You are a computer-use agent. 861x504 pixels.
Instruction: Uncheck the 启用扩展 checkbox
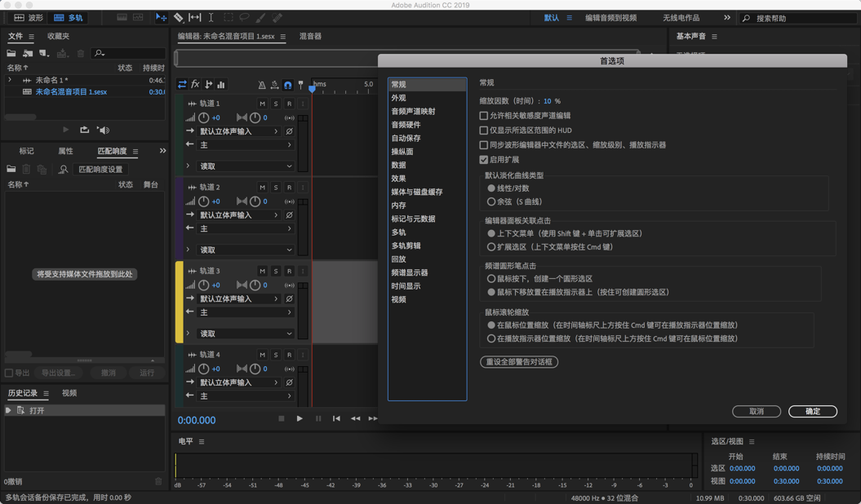484,160
